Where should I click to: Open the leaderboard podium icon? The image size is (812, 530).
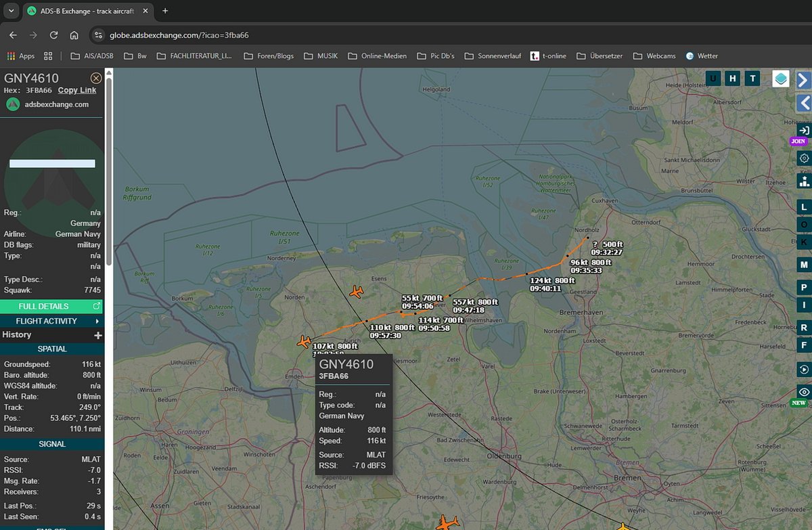[x=804, y=181]
